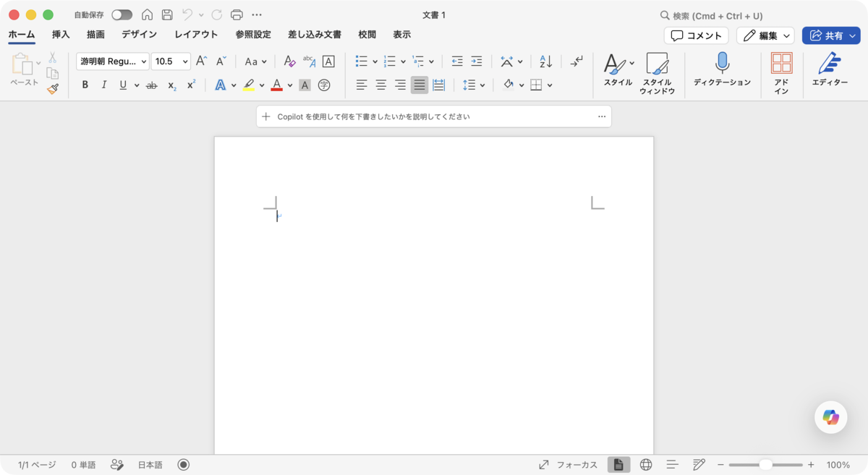Click the decrease font size icon
868x475 pixels.
coord(221,61)
